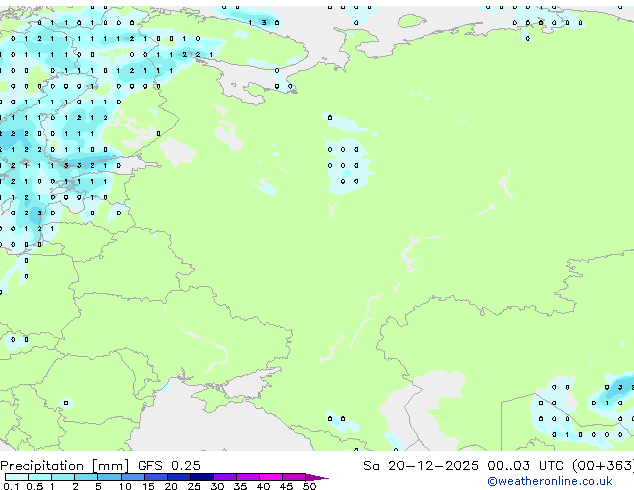Select the legend swatch between 2 and 5

click(86, 477)
